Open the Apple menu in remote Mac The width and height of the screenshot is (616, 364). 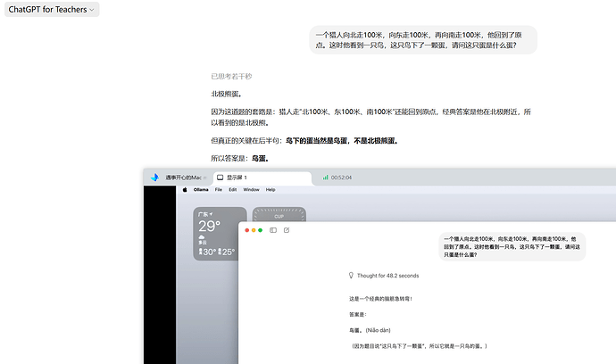pos(185,190)
